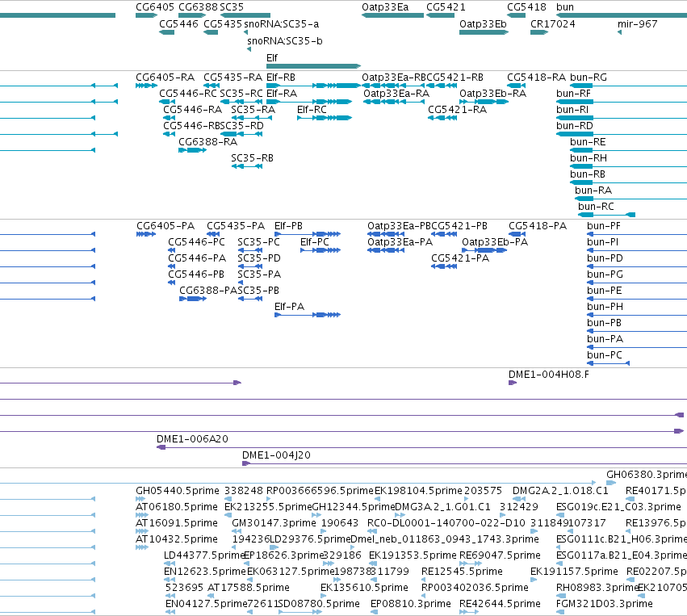Click the GH05440.5prime EST label

click(x=178, y=490)
